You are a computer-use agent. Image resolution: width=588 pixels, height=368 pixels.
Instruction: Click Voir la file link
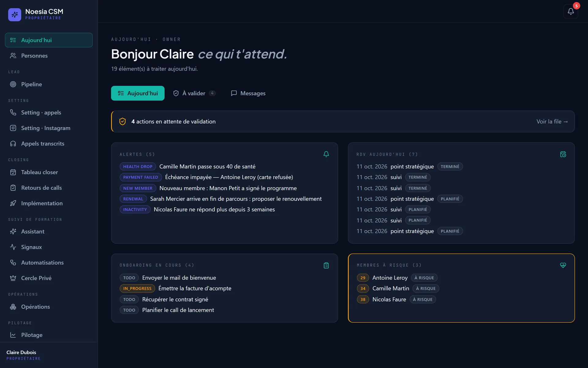tap(552, 121)
